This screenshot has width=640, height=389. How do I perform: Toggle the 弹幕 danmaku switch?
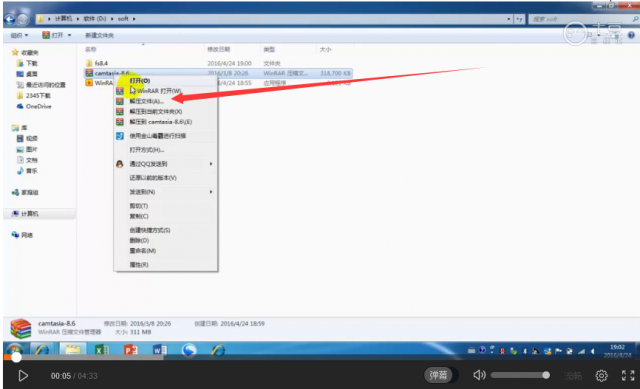438,375
